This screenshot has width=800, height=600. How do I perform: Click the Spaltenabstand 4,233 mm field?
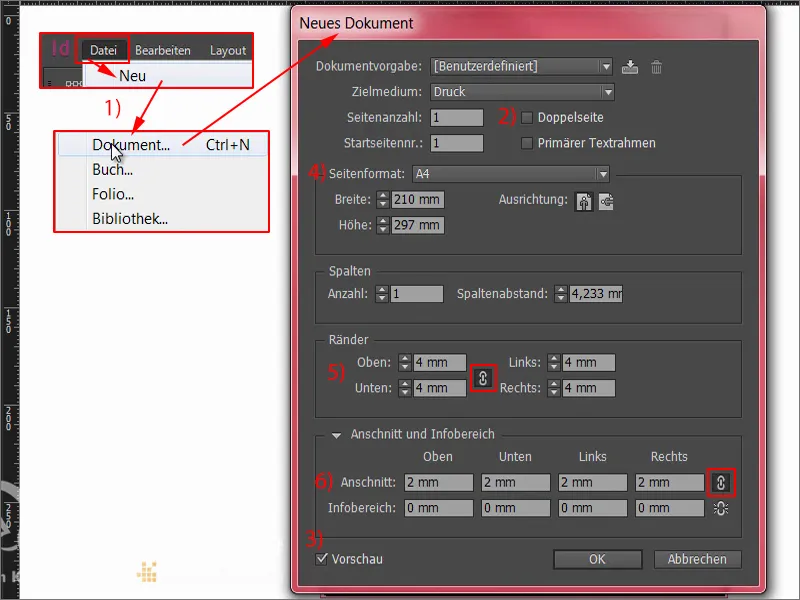596,294
